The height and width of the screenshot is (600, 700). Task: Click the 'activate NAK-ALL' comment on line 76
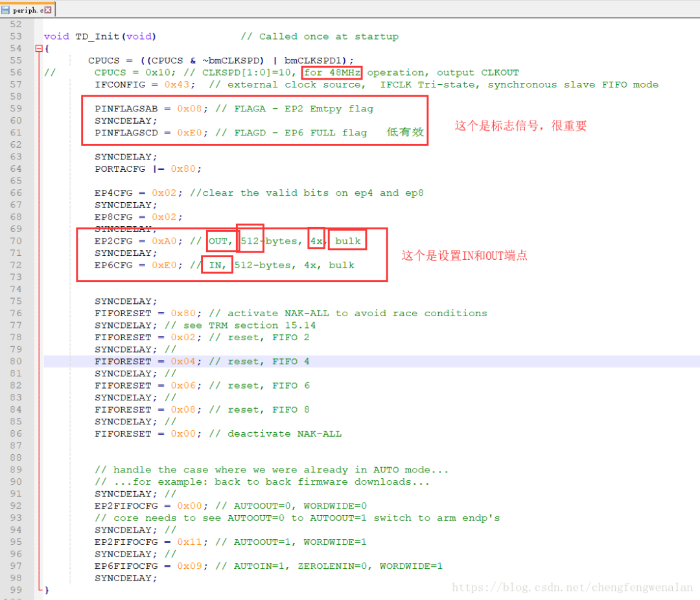279,313
